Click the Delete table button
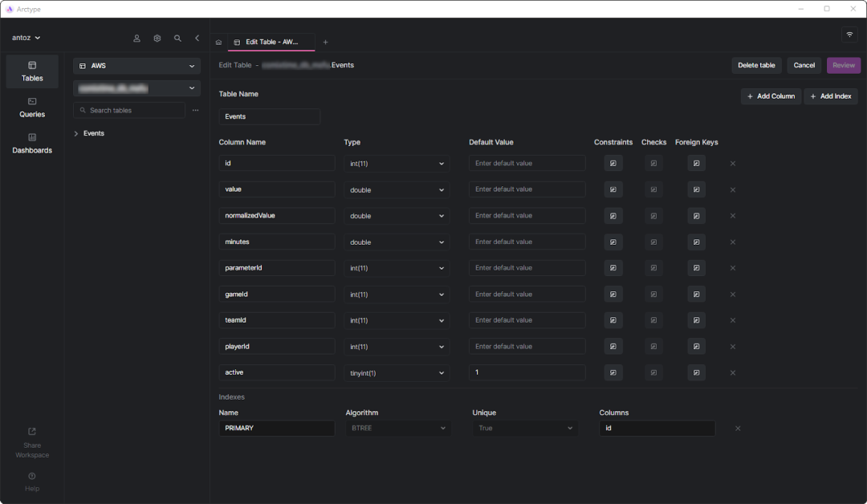The height and width of the screenshot is (504, 867). click(756, 65)
